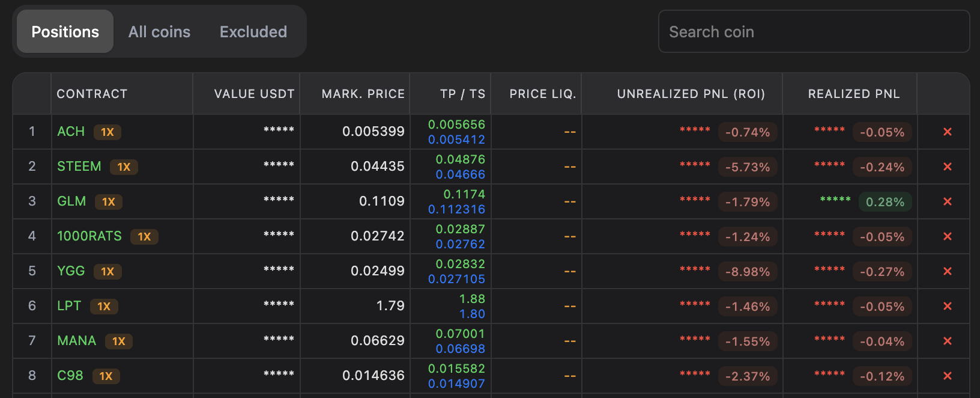Viewport: 980px width, 398px height.
Task: Select the ACH take-profit value 0.005656
Action: (x=456, y=124)
